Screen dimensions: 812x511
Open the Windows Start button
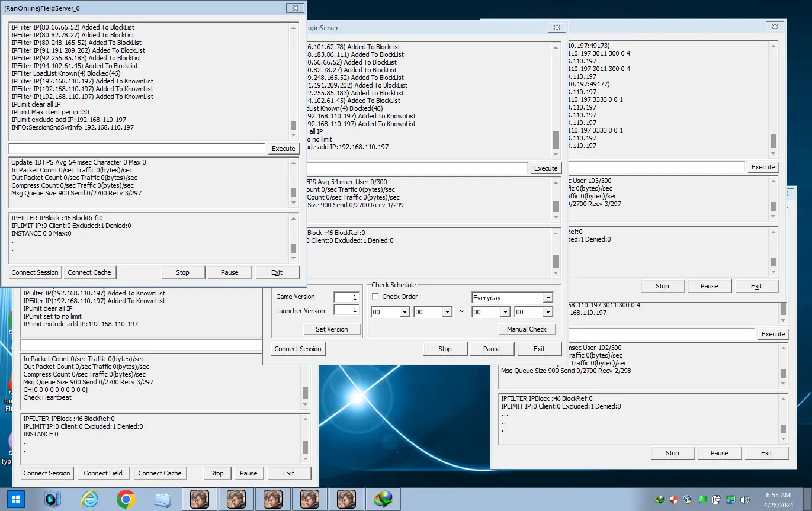coord(15,499)
